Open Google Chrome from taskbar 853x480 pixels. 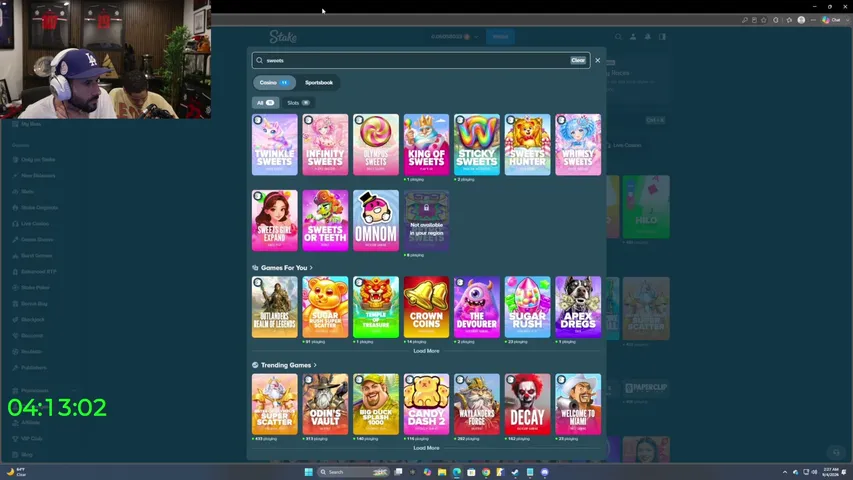tap(486, 472)
